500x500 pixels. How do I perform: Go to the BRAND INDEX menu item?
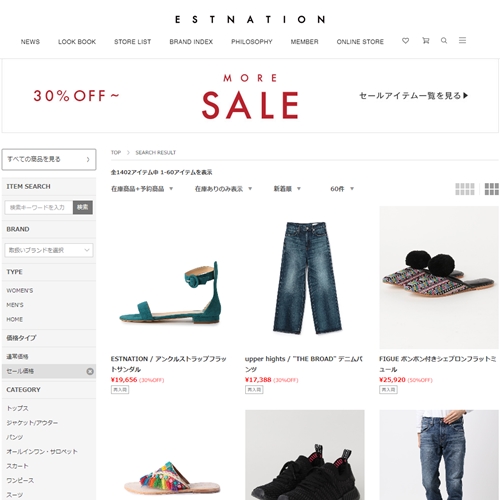point(191,42)
